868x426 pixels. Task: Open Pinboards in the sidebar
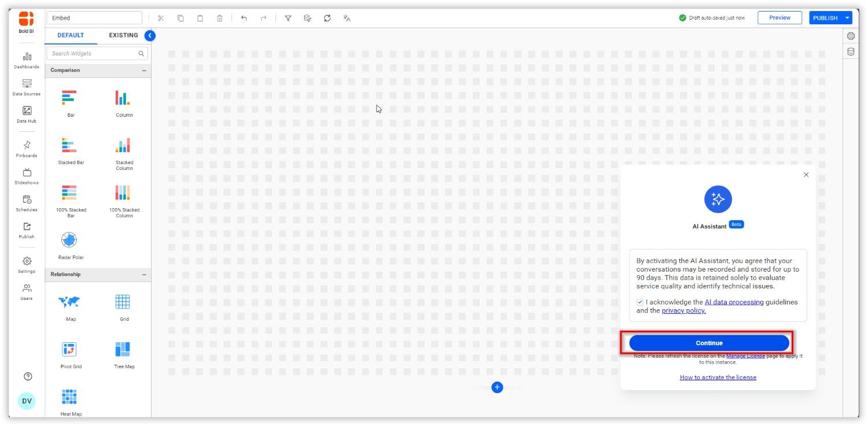27,149
